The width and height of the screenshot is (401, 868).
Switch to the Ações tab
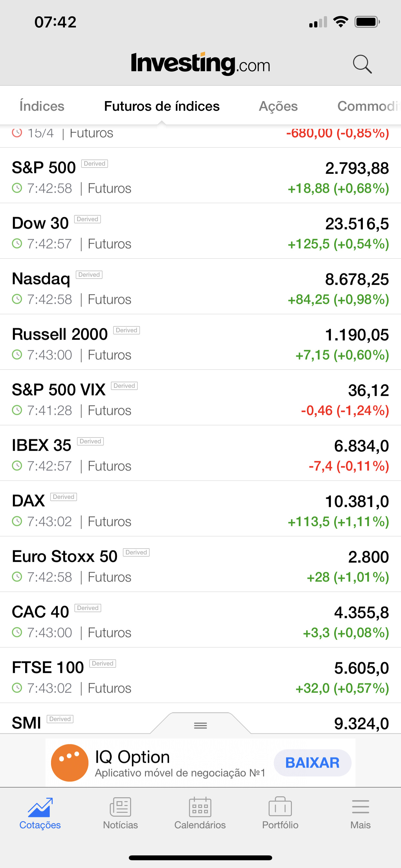[278, 106]
